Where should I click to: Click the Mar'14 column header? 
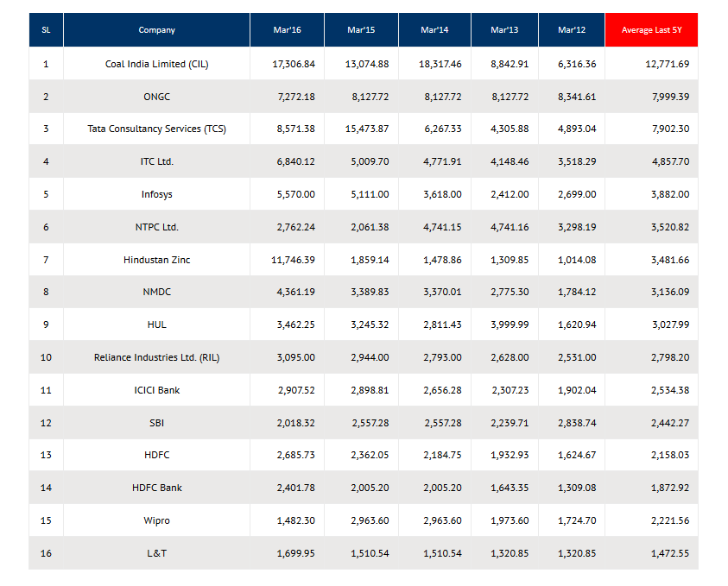[x=434, y=30]
